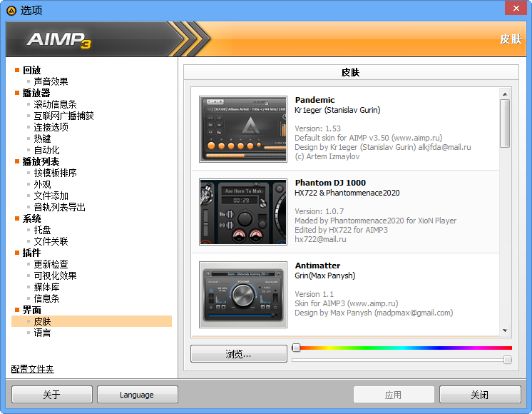Open 更新检查 settings

51,264
